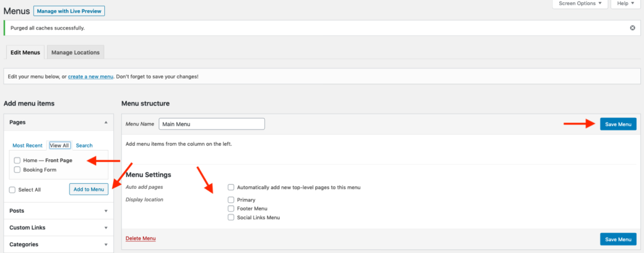The width and height of the screenshot is (644, 253).
Task: Expand the Posts panel
Action: (106, 211)
